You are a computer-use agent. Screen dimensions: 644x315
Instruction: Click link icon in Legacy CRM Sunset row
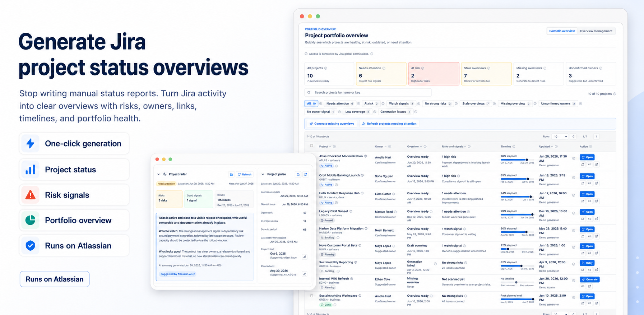[590, 219]
